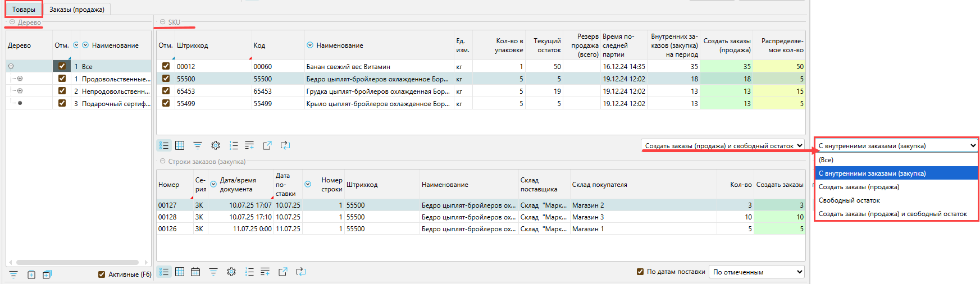
Task: Click calendar icon in order lines toolbar
Action: click(x=195, y=272)
